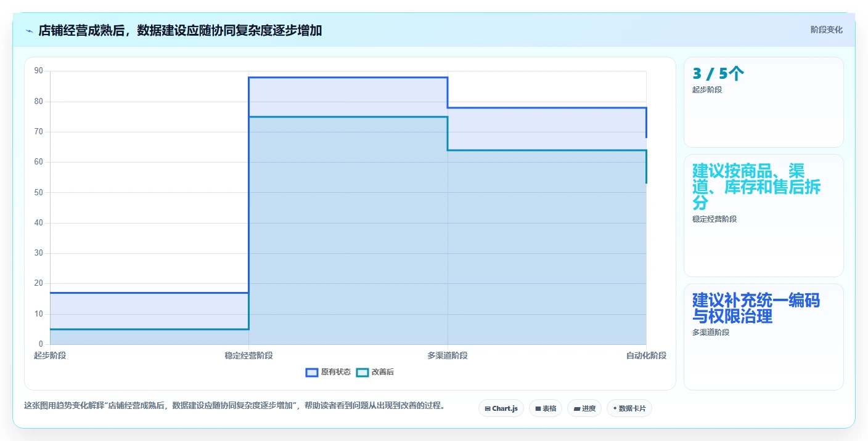Image resolution: width=868 pixels, height=441 pixels.
Task: Click the chart description text below the chart
Action: click(234, 406)
